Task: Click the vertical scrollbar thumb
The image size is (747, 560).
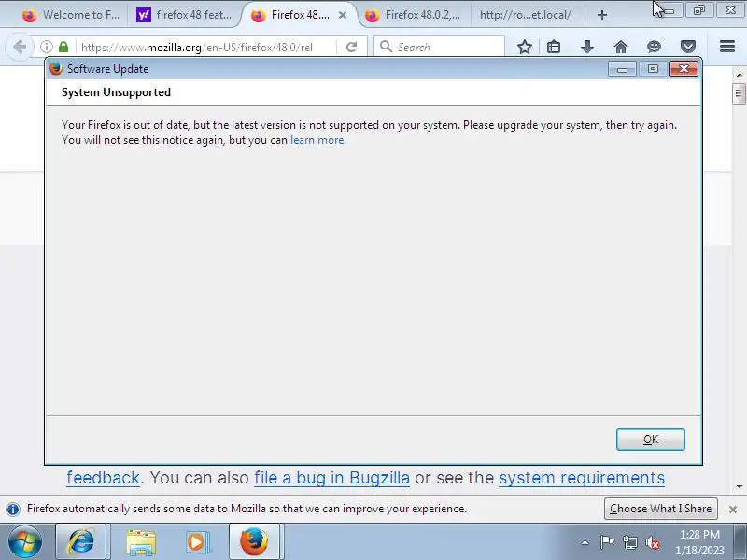Action: point(740,93)
